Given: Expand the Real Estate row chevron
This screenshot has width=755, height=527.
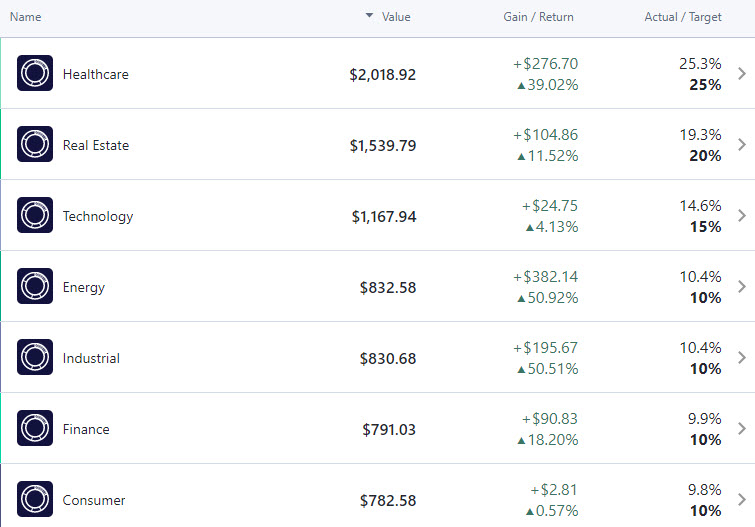Looking at the screenshot, I should click(x=742, y=145).
